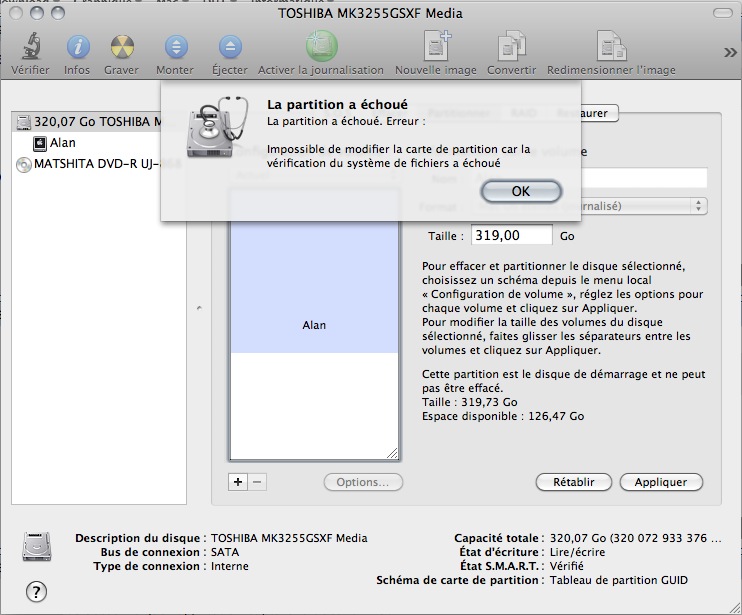Click the window resize corner grip
This screenshot has height=615, width=742.
tap(734, 608)
